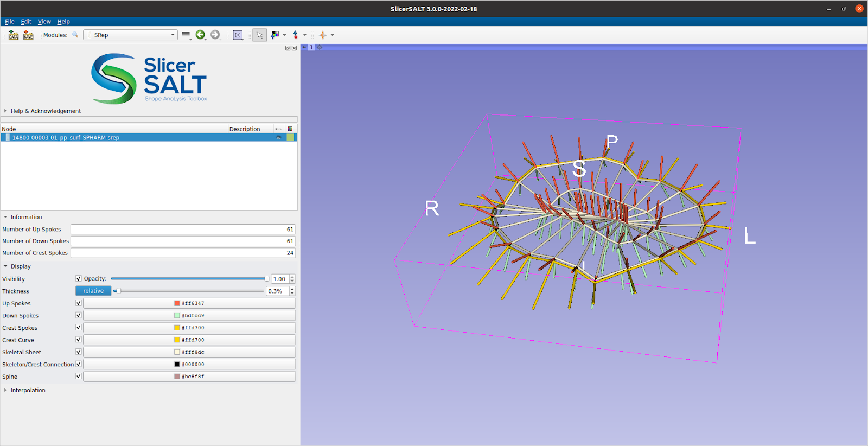
Task: Click the Opacity slider handle
Action: click(266, 279)
